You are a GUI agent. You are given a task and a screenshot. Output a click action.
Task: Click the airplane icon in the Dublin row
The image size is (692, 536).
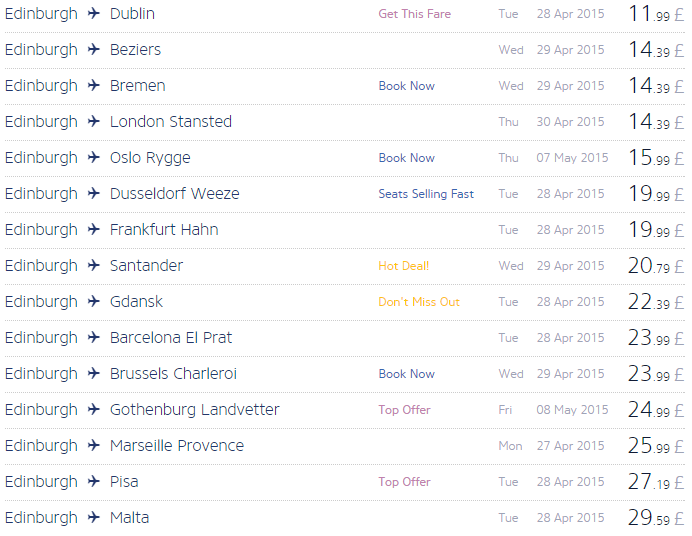click(94, 13)
